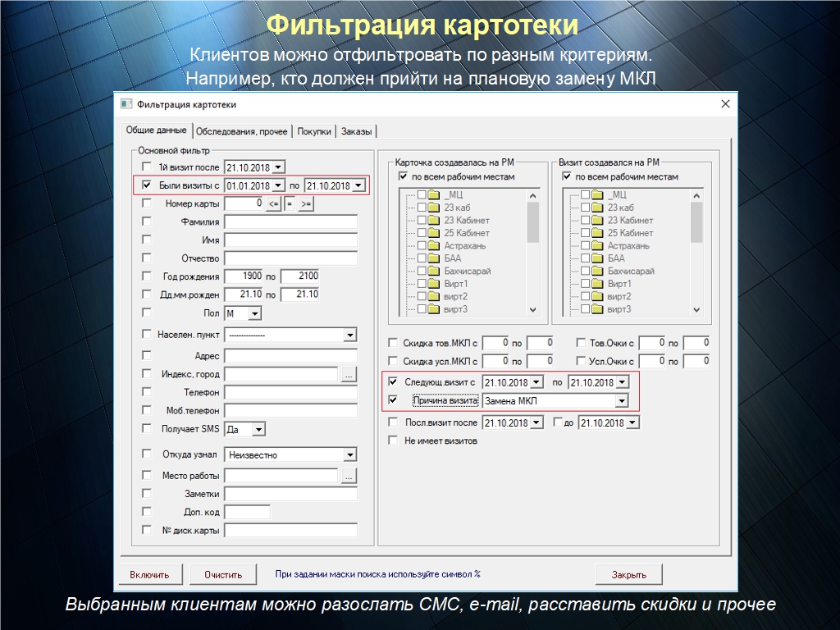This screenshot has width=840, height=630.
Task: Switch to the Обследования, прочее tab
Action: tap(242, 131)
